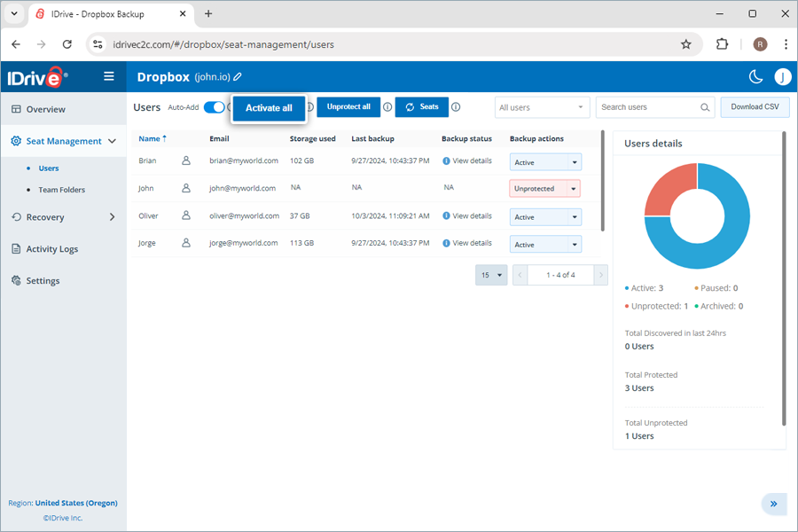Click Oliver's user profile icon
The height and width of the screenshot is (532, 798).
tap(186, 215)
